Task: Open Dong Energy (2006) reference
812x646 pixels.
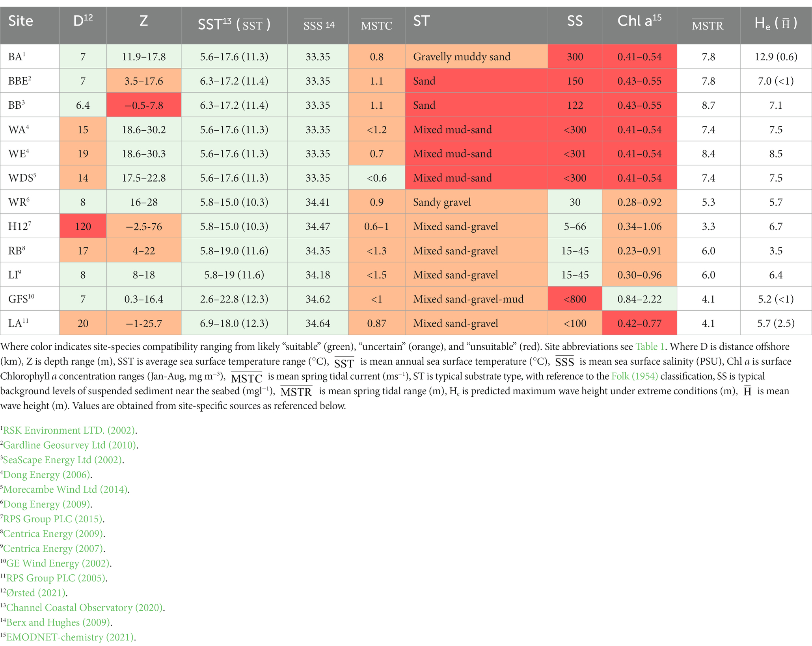Action: click(47, 475)
